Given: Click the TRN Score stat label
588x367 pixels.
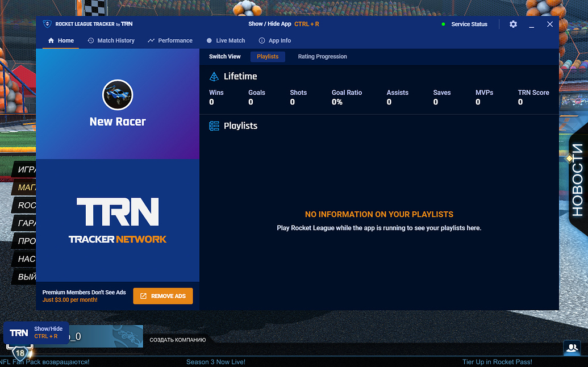Looking at the screenshot, I should [x=533, y=93].
